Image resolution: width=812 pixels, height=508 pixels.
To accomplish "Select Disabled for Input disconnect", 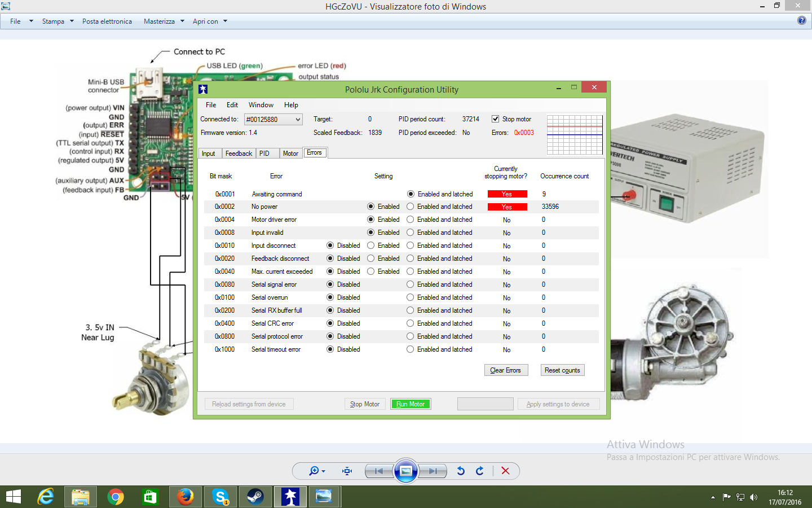I will [330, 246].
